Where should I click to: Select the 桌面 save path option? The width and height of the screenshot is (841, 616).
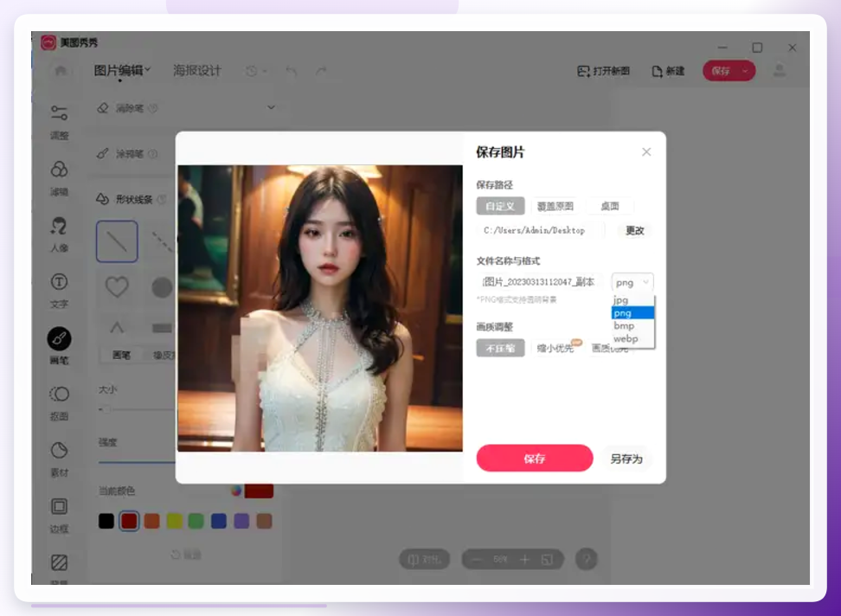click(x=610, y=206)
